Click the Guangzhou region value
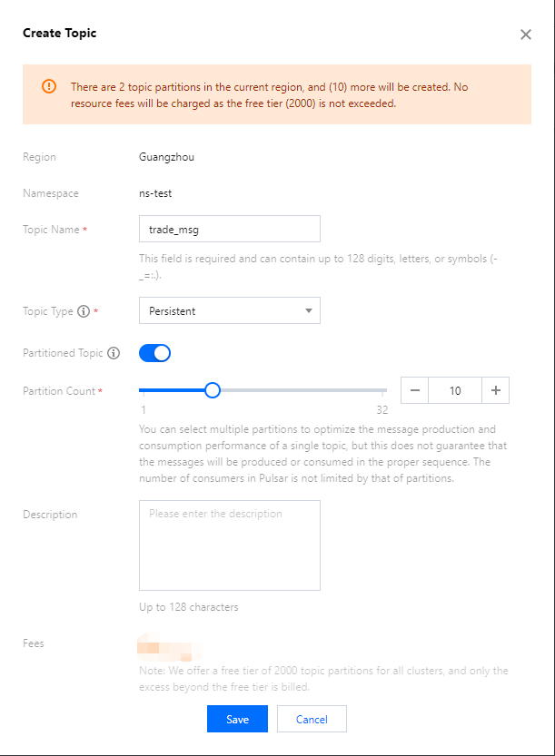Screen dimensions: 555x756 pyautogui.click(x=166, y=157)
